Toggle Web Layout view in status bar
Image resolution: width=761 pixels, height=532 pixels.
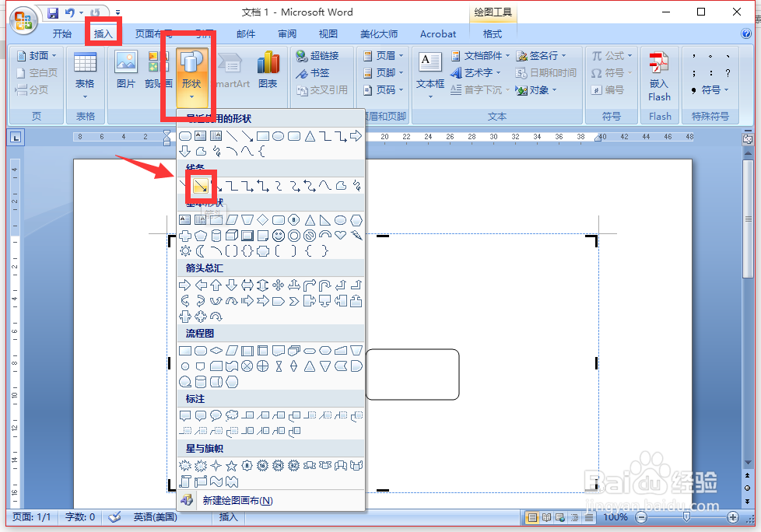pyautogui.click(x=559, y=517)
